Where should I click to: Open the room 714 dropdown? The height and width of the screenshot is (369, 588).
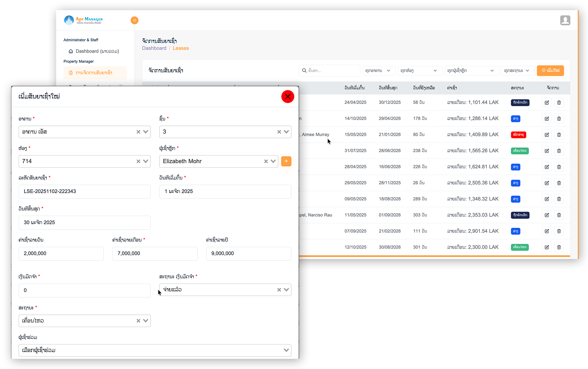coord(145,161)
